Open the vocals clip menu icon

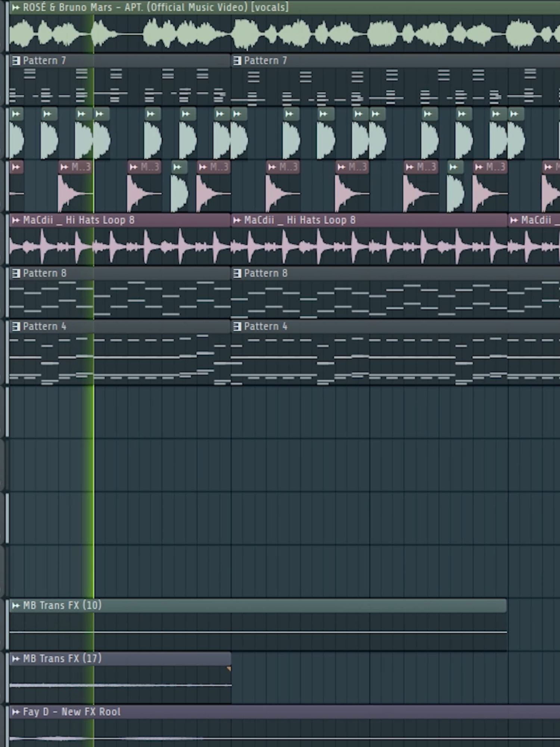(x=16, y=7)
